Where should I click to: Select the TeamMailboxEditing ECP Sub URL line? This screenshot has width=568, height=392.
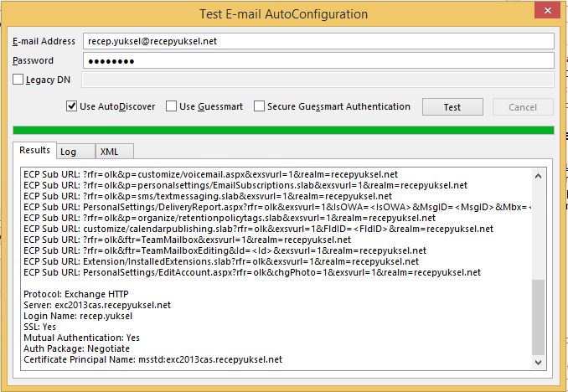(x=225, y=250)
